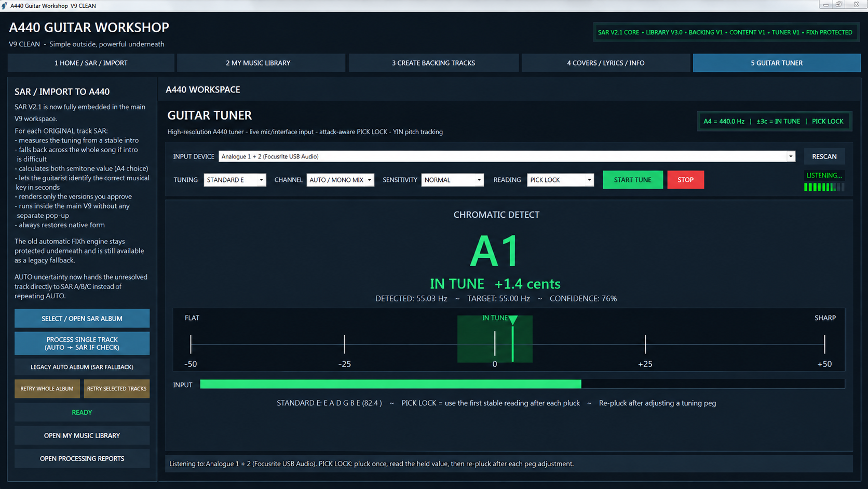
Task: Click the CHROMATIC DETECT heading
Action: (496, 215)
